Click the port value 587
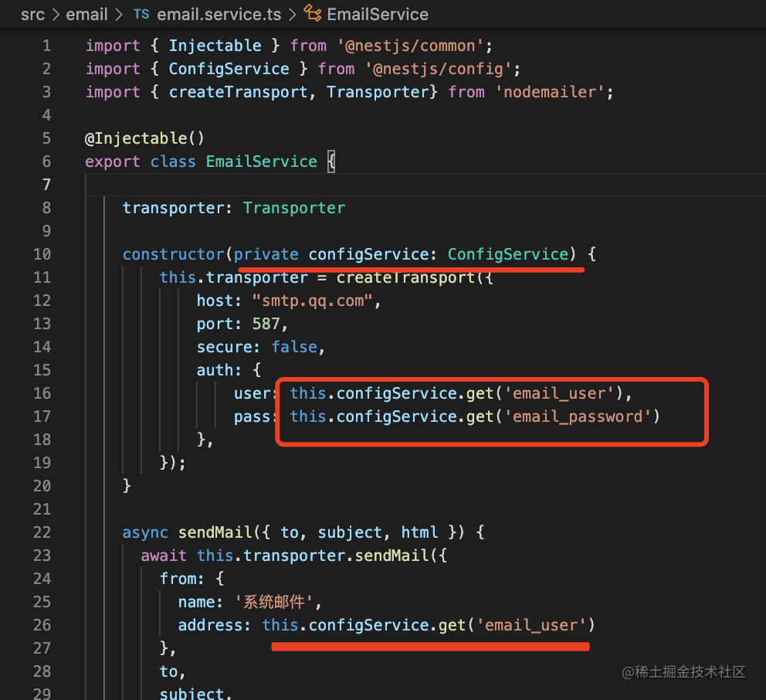The image size is (766, 700). coord(269,324)
